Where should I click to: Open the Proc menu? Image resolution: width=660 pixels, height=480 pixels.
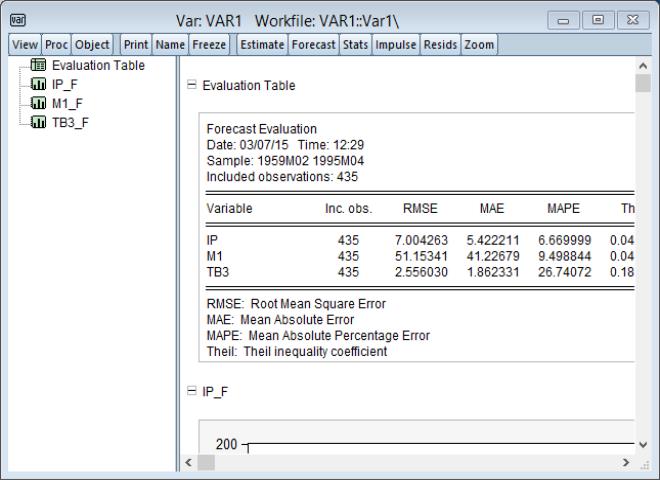click(x=56, y=45)
